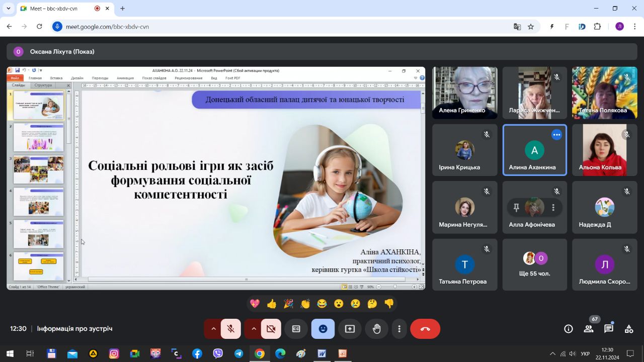The width and height of the screenshot is (644, 362).
Task: Select the Meet – bbc-xbdv-cvn browser tab
Action: click(x=55, y=9)
